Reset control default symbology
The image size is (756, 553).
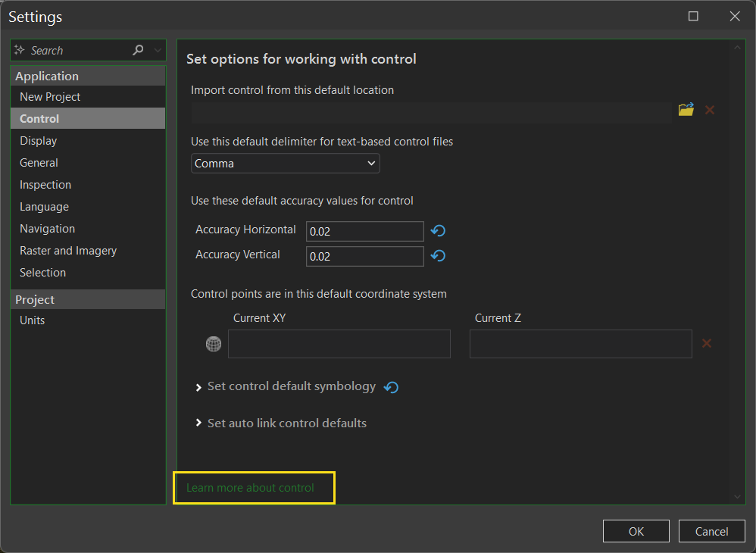pos(391,387)
